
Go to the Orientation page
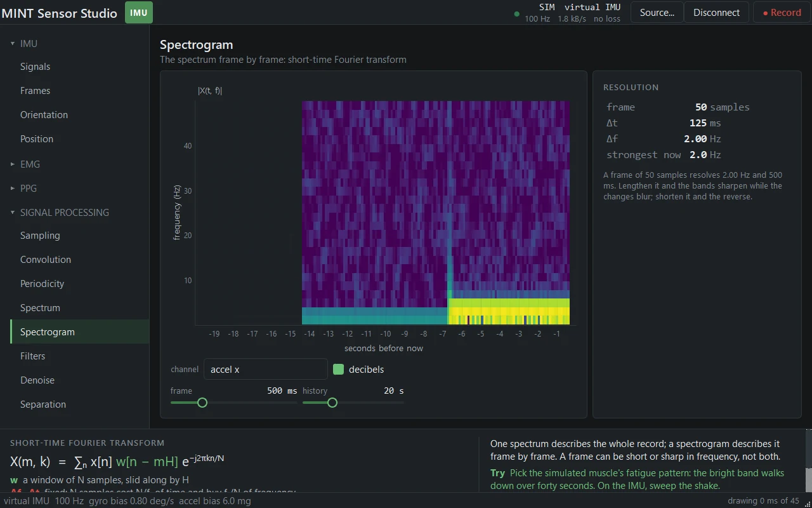80,115
